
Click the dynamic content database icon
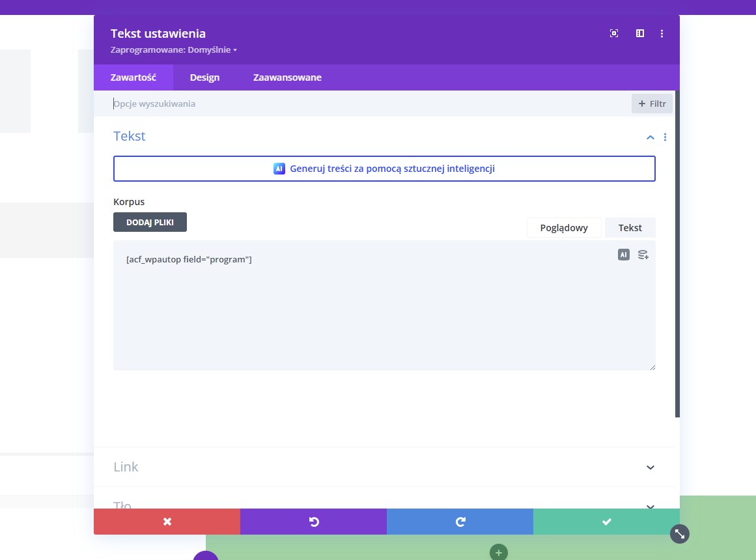pos(643,255)
